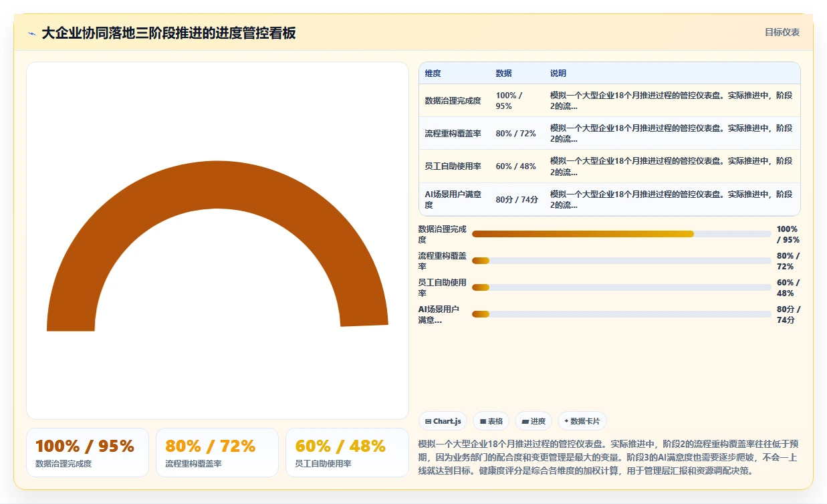Image resolution: width=827 pixels, height=504 pixels.
Task: Select the 数据治理完成度 table row
Action: pyautogui.click(x=610, y=101)
